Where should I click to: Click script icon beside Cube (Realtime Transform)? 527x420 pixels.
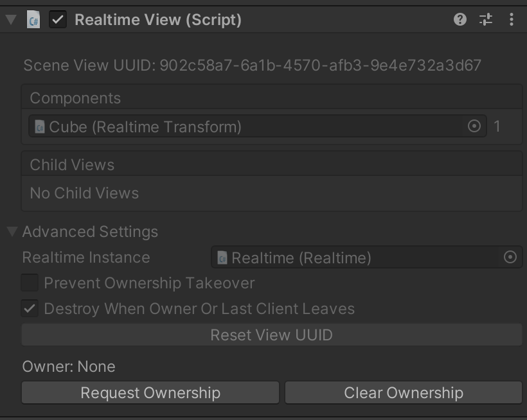40,127
